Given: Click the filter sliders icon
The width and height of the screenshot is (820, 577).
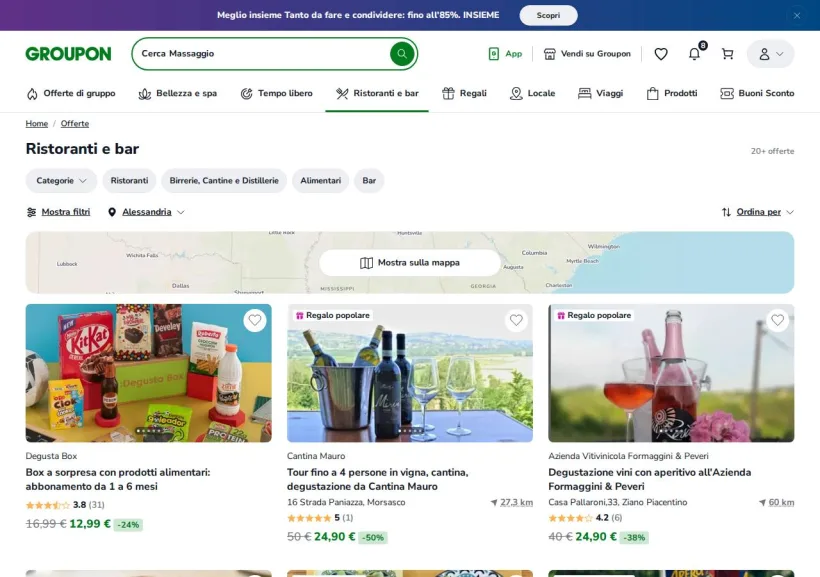Looking at the screenshot, I should [31, 212].
